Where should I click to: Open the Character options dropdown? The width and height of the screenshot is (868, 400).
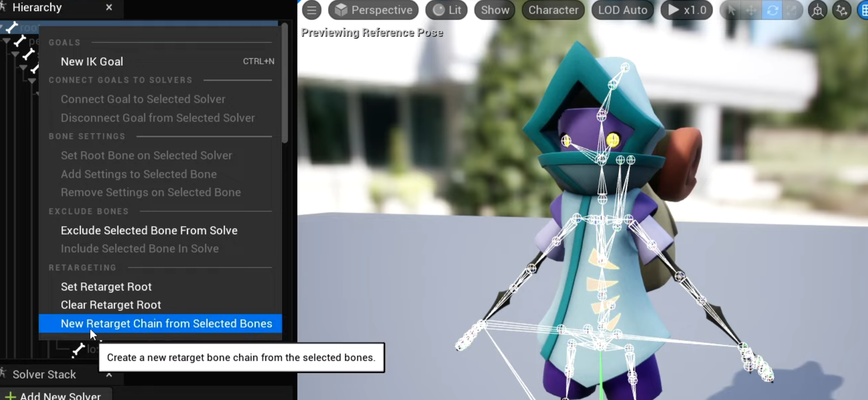tap(553, 10)
